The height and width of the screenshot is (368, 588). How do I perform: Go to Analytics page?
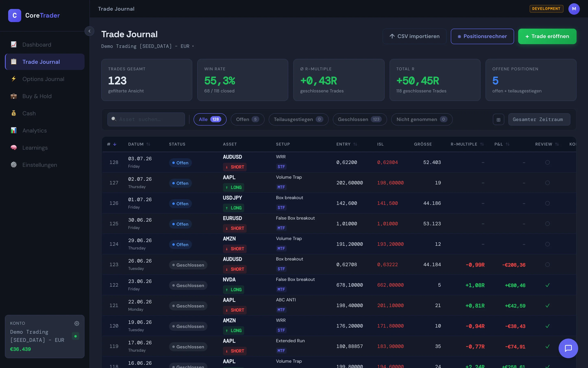[x=45, y=130]
